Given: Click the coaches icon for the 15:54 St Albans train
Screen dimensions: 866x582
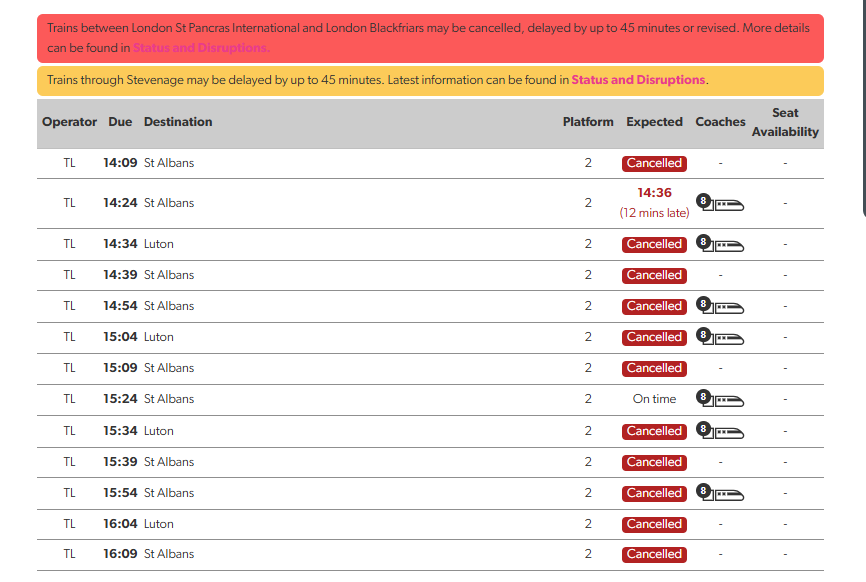Looking at the screenshot, I should click(x=720, y=492).
